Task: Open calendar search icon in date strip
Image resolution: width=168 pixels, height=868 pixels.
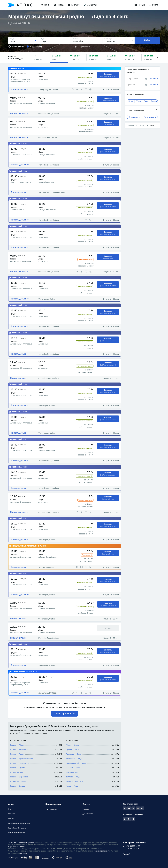Action: pos(35,56)
